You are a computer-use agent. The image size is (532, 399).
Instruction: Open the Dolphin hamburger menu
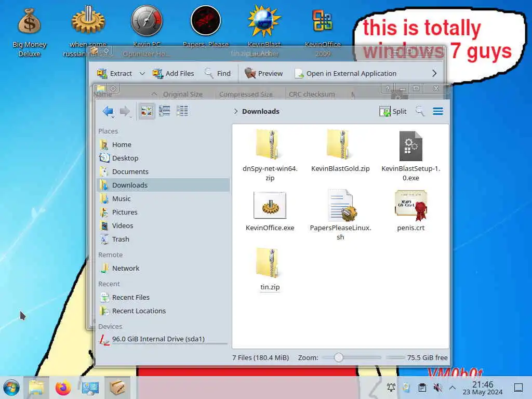click(x=438, y=111)
